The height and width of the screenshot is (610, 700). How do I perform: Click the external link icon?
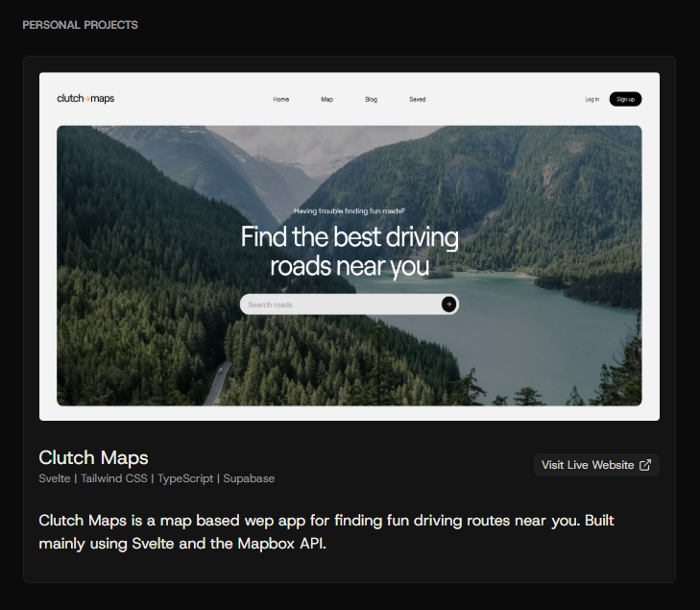645,465
